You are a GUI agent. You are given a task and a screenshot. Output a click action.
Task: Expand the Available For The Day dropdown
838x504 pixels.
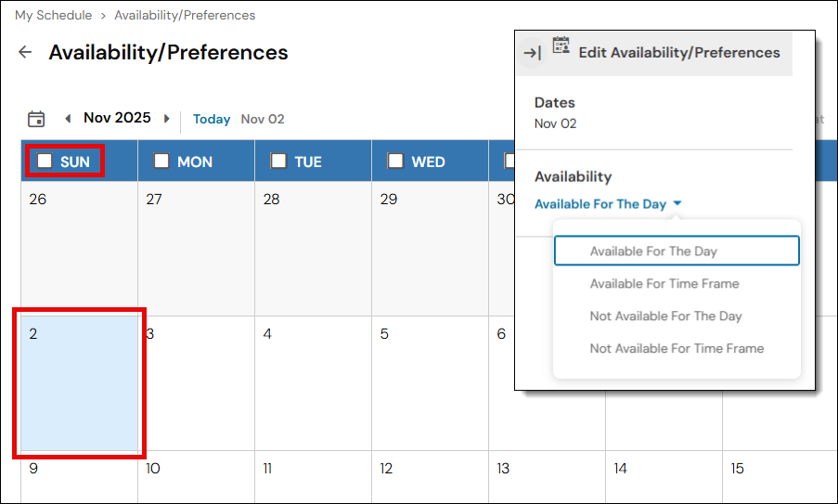click(608, 204)
